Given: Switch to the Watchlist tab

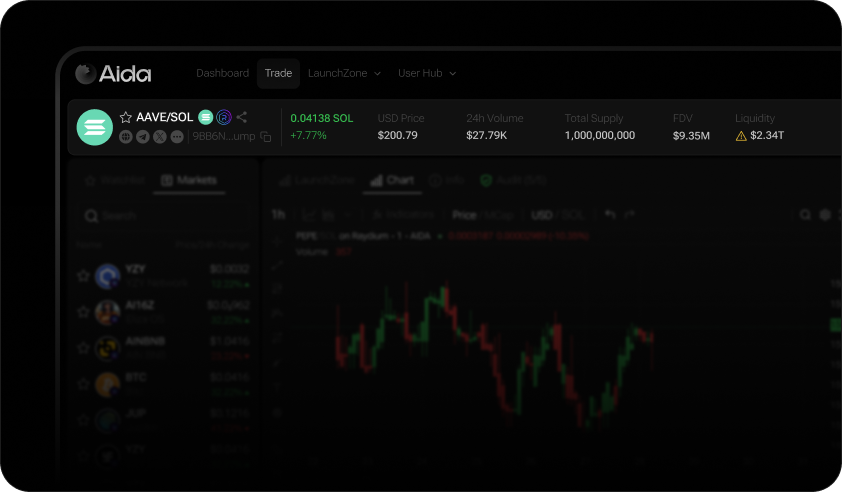Looking at the screenshot, I should click(114, 180).
